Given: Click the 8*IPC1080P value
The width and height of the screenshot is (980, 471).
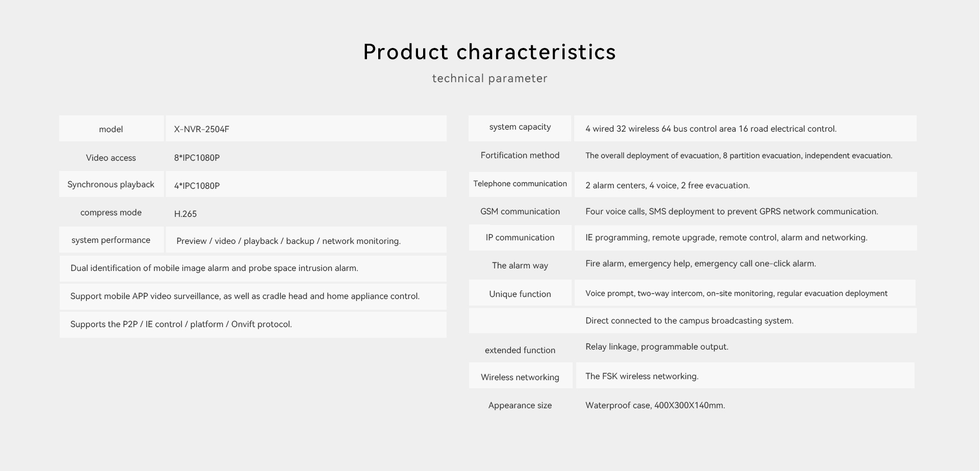Looking at the screenshot, I should coord(197,158).
